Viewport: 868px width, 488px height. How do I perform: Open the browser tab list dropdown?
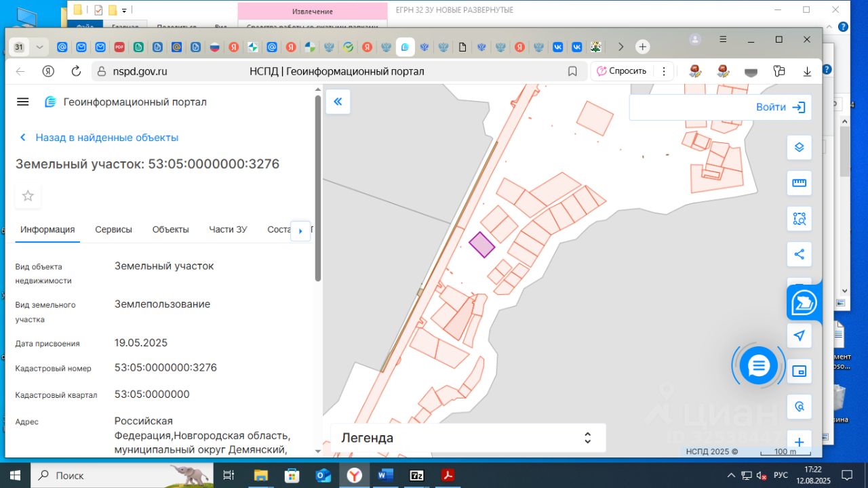pyautogui.click(x=39, y=47)
